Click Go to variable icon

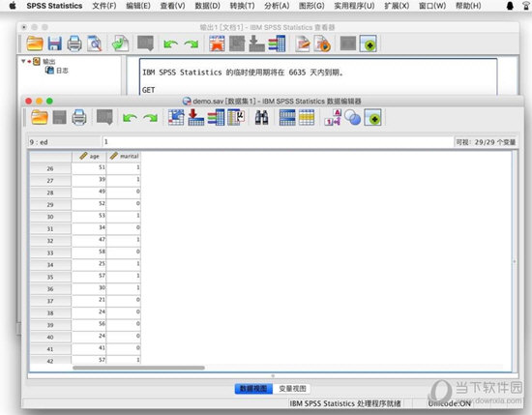pyautogui.click(x=195, y=117)
